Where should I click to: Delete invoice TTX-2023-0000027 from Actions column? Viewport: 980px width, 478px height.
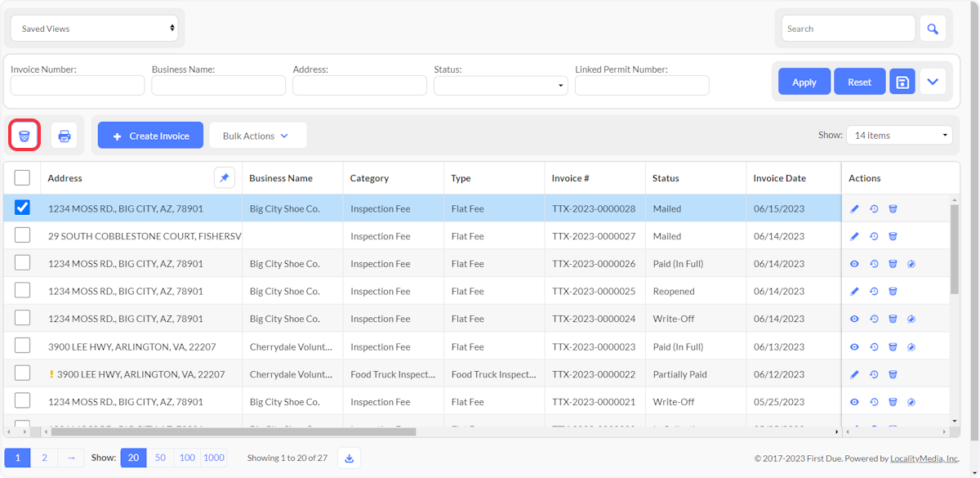(893, 236)
